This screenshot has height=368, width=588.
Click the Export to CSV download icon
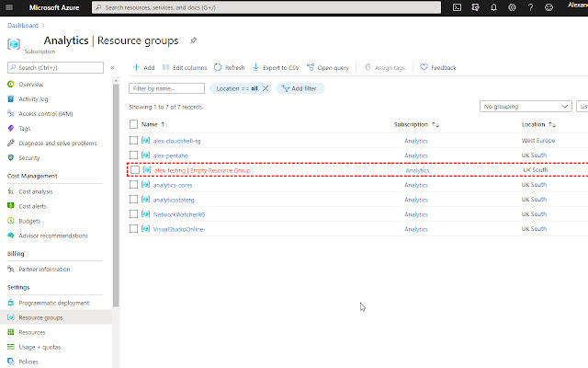255,67
